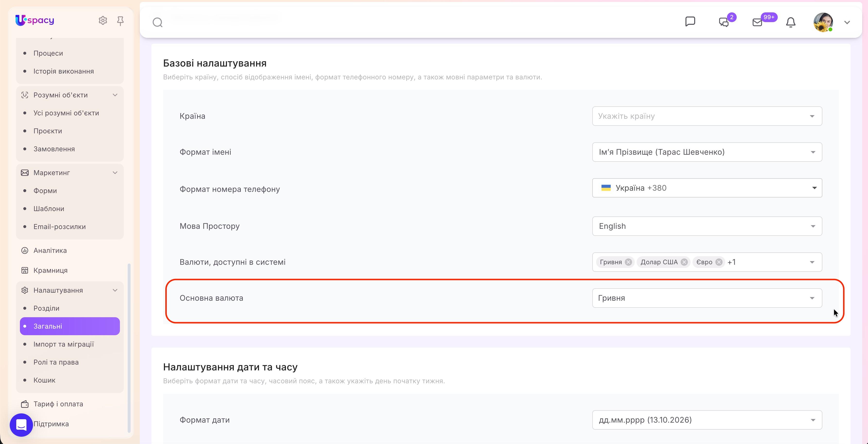Screen dimensions: 868x444
Task: Collapse the Розумні об'єкти section
Action: [115, 95]
